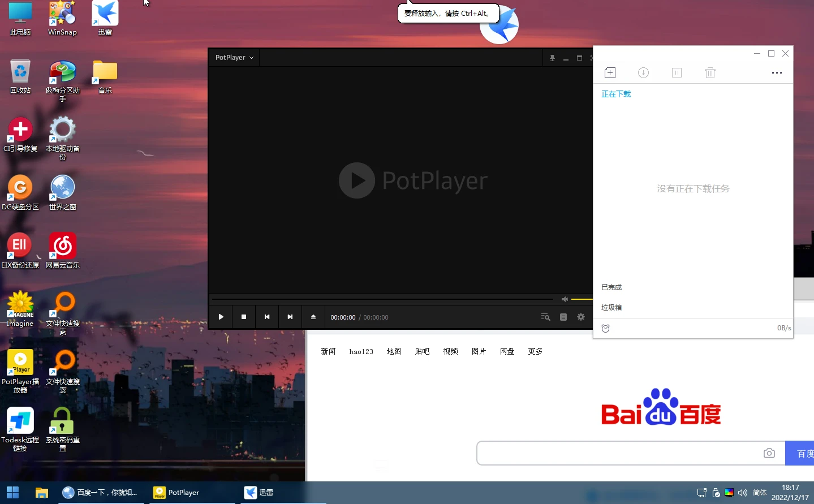Switch to 迅雷 taskbar button
This screenshot has height=504, width=814.
(x=283, y=493)
